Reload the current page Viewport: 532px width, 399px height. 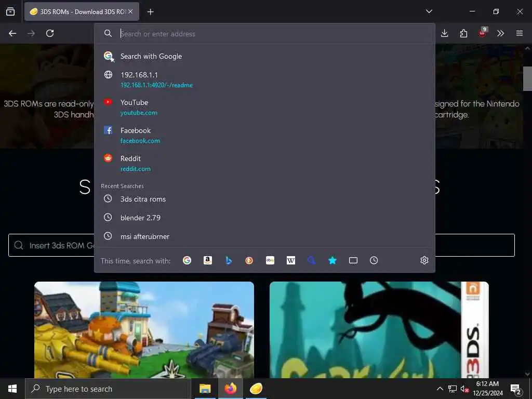[50, 33]
